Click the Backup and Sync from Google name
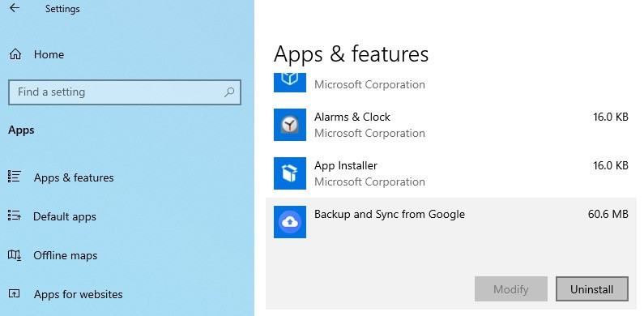The height and width of the screenshot is (316, 644). (x=390, y=215)
